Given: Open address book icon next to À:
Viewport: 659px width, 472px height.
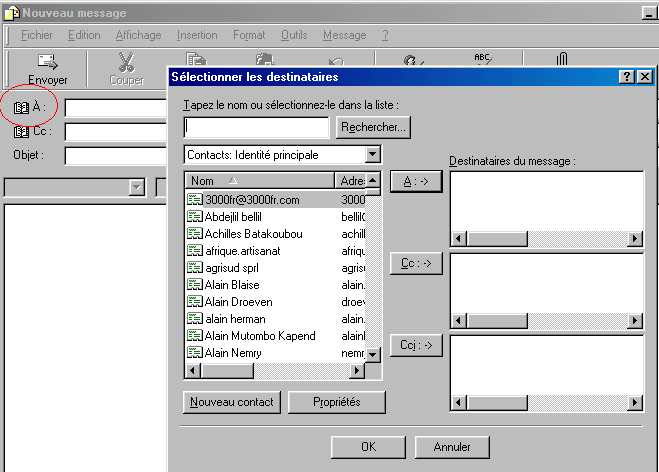Looking at the screenshot, I should click(x=21, y=108).
